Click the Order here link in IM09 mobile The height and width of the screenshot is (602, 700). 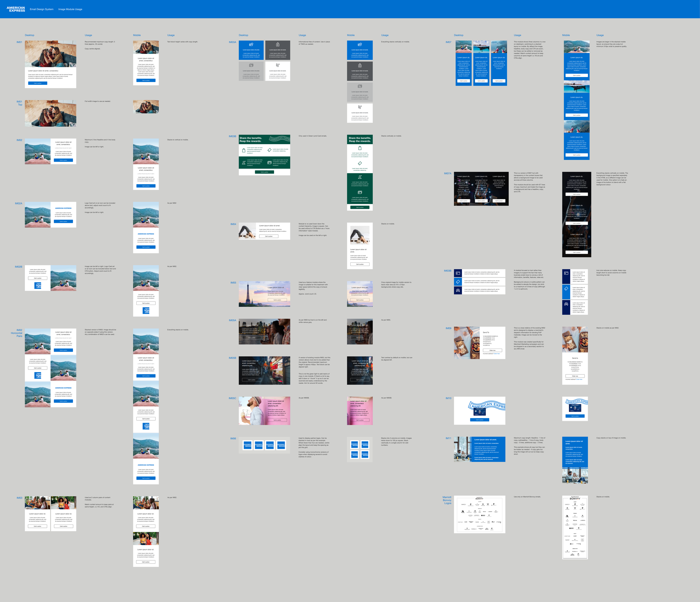(x=579, y=379)
